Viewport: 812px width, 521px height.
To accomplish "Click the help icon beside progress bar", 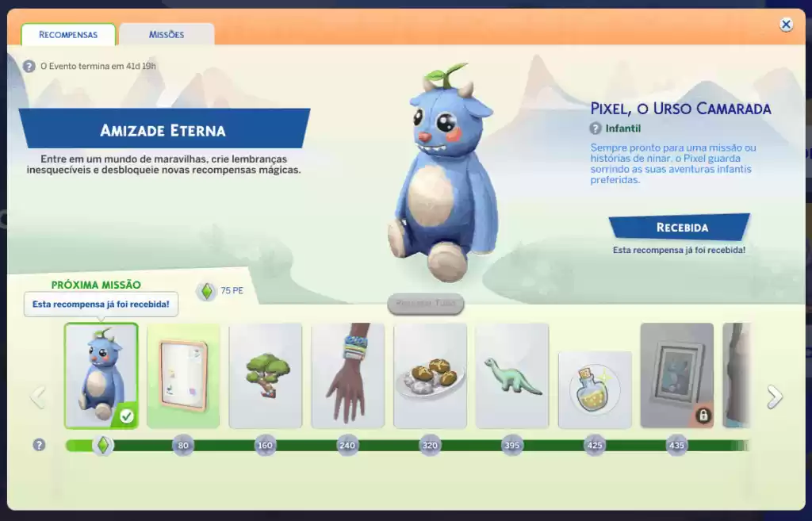I will 39,445.
